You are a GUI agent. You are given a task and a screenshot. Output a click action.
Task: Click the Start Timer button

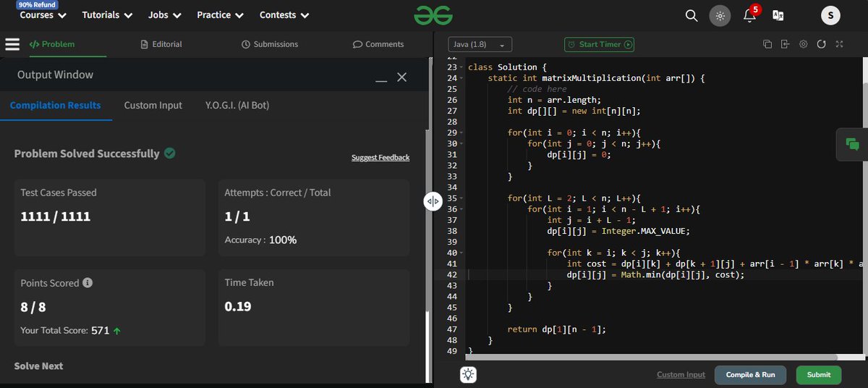(x=599, y=44)
